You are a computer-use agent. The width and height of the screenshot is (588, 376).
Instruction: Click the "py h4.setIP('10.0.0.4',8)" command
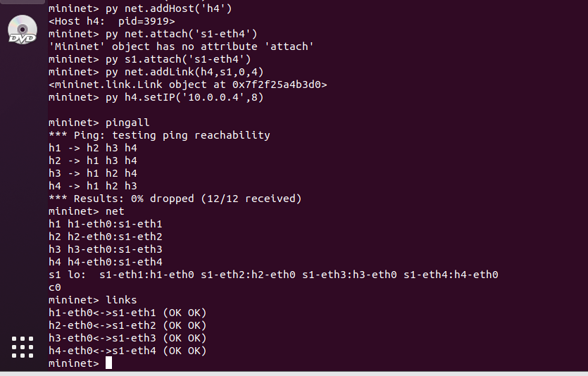tap(184, 97)
